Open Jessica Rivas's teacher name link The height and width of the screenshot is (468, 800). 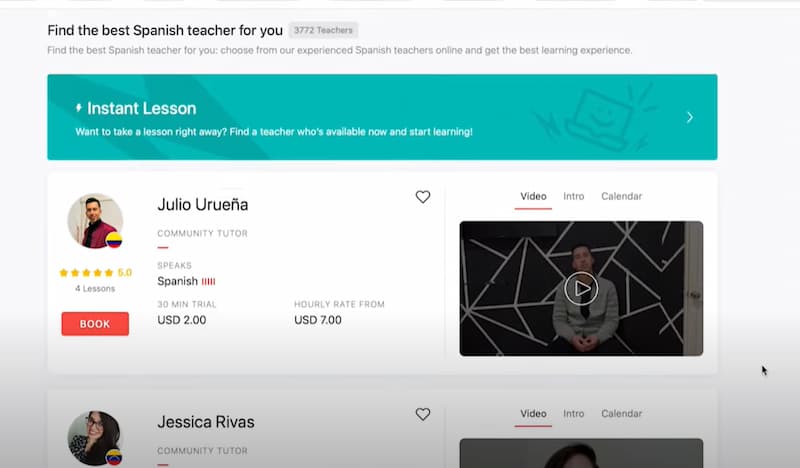206,422
